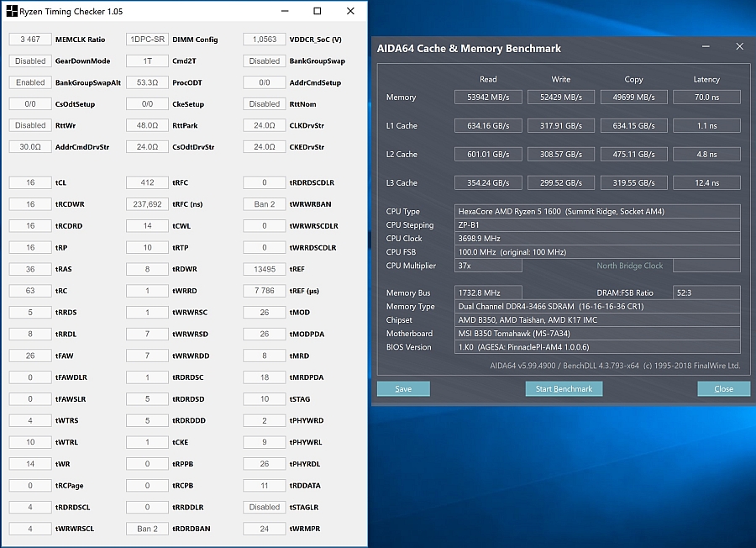
Task: Click the CLKDrvStr 24.0Ω field
Action: pos(265,125)
